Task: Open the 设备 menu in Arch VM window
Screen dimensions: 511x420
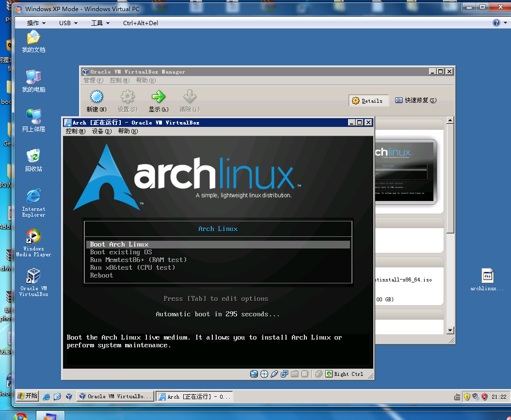Action: 101,131
